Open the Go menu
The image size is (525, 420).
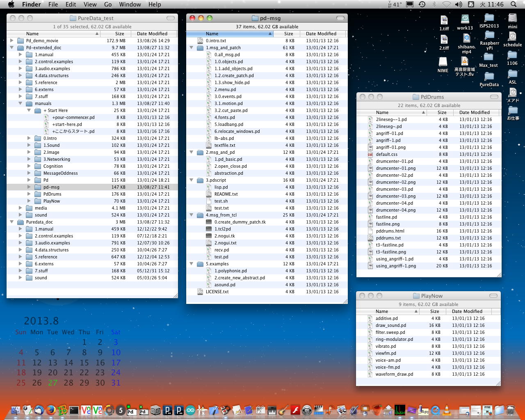[x=108, y=5]
